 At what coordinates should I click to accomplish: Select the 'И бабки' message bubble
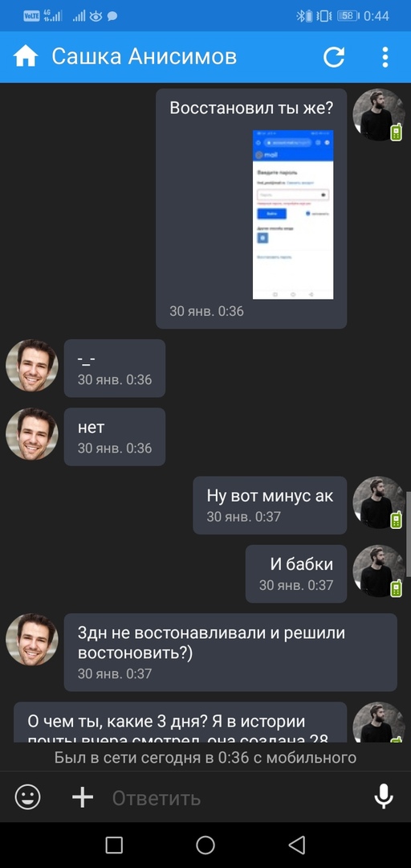click(x=296, y=574)
